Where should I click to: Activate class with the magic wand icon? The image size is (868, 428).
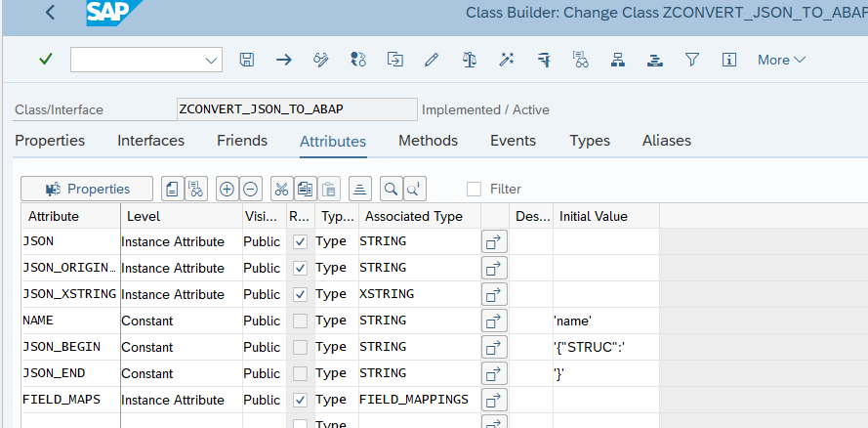pyautogui.click(x=507, y=60)
